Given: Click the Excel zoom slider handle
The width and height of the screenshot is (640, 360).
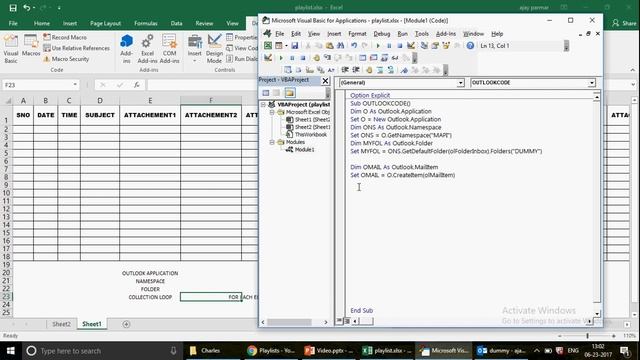Looking at the screenshot, I should 587,336.
